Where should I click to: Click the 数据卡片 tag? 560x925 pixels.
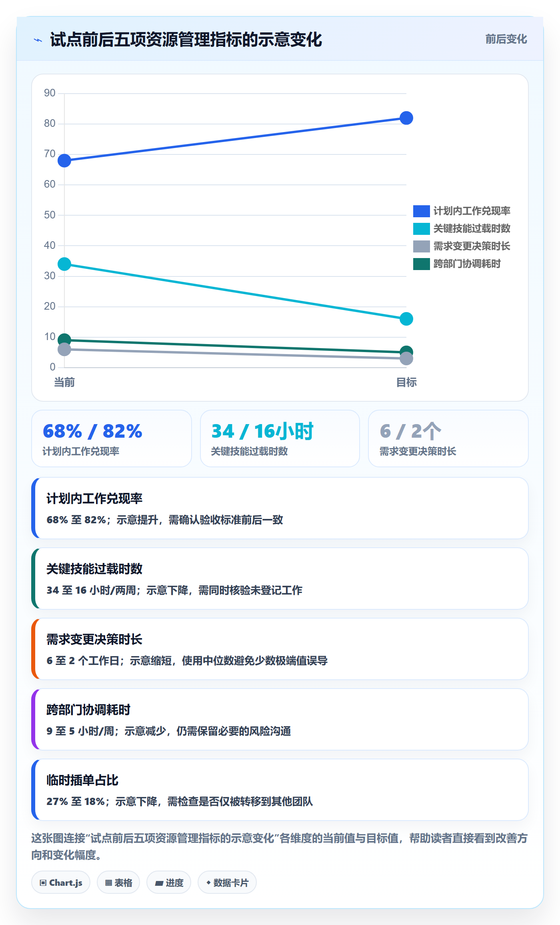227,882
